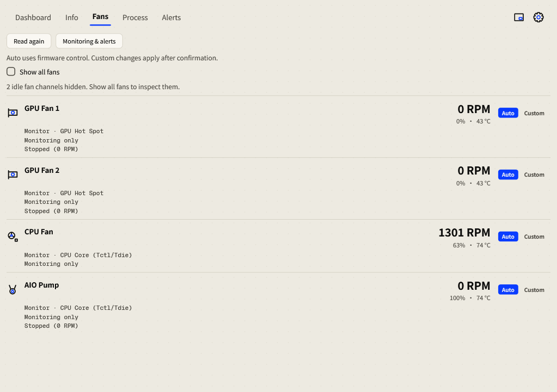Screen dimensions: 557x392
Task: Open Monitoring & alerts
Action: pyautogui.click(x=89, y=41)
